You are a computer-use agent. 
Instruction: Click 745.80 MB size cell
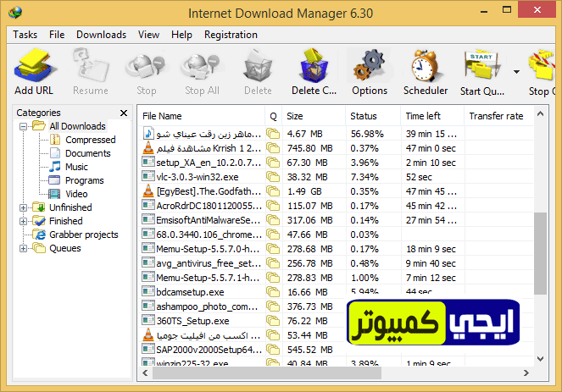point(309,148)
